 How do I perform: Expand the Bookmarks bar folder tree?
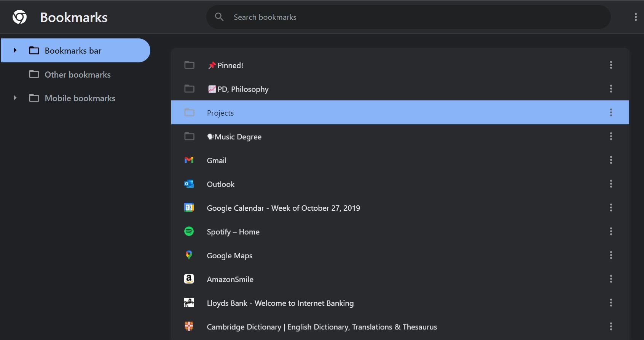point(15,50)
